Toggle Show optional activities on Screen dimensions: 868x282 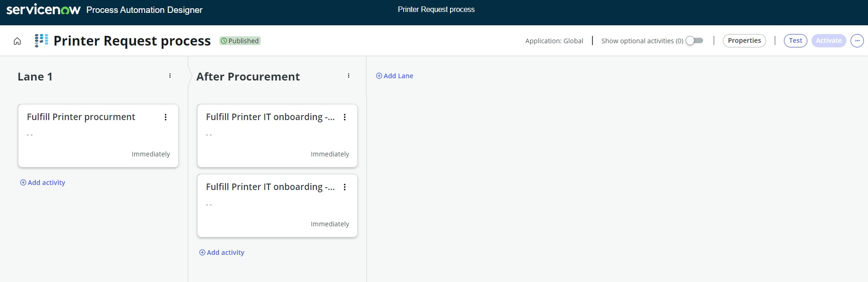click(x=694, y=40)
